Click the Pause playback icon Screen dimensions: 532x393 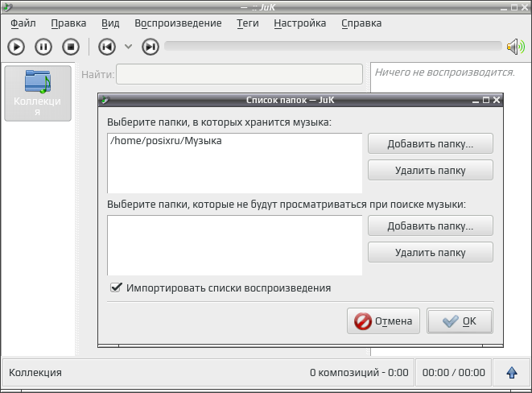tap(43, 47)
